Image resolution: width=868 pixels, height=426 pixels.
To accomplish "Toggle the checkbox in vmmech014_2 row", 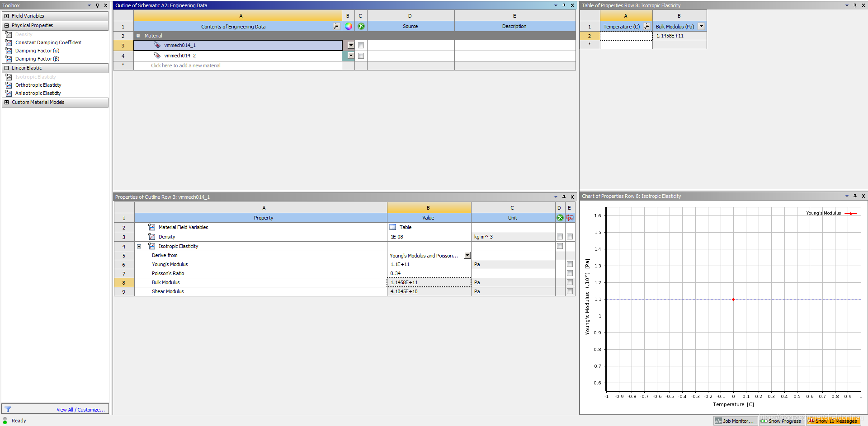I will coord(361,56).
